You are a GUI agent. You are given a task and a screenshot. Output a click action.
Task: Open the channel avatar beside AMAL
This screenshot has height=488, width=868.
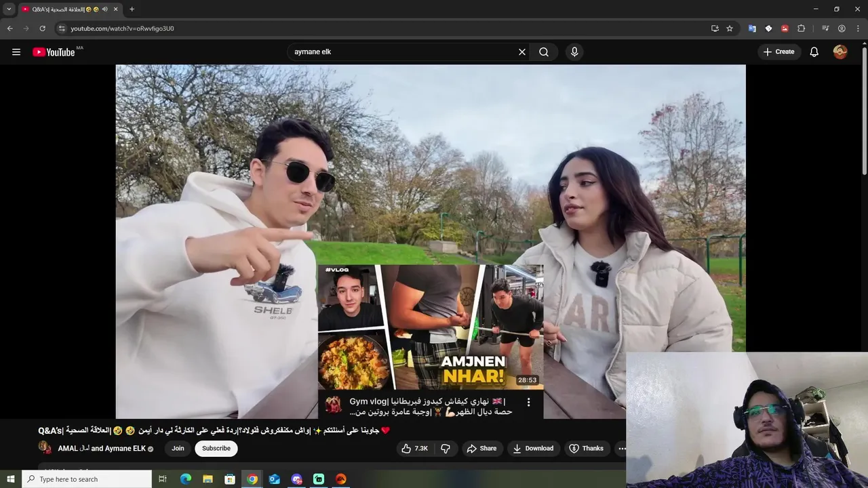tap(45, 448)
